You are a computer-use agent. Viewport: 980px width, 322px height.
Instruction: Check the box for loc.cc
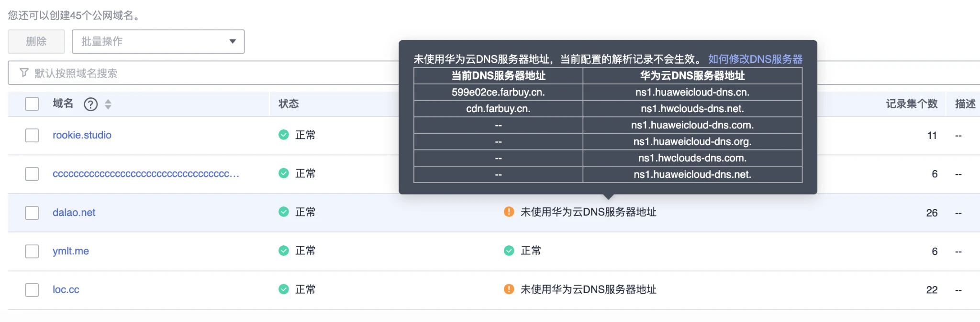[x=32, y=290]
